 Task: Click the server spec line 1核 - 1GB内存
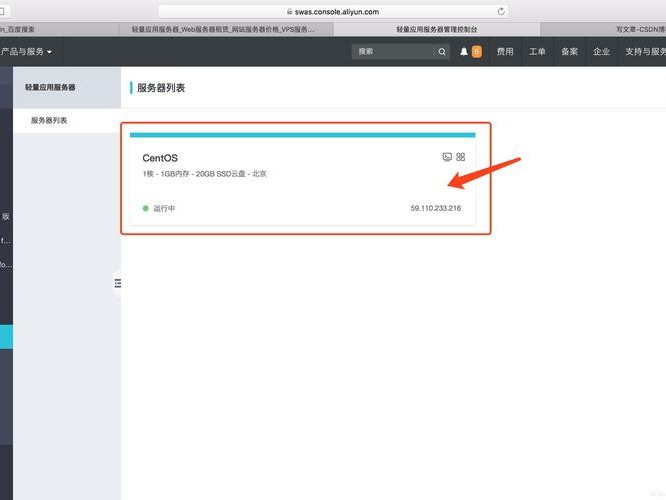tap(205, 174)
